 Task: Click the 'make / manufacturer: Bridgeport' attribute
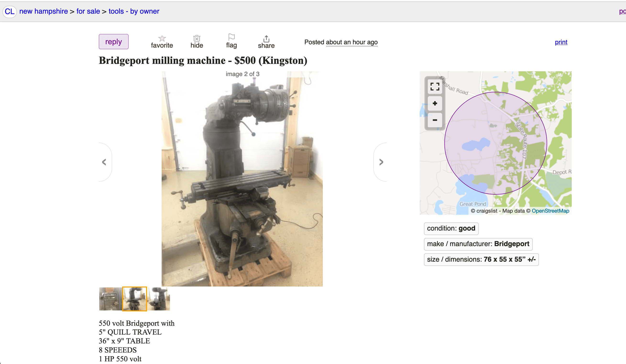click(x=478, y=244)
